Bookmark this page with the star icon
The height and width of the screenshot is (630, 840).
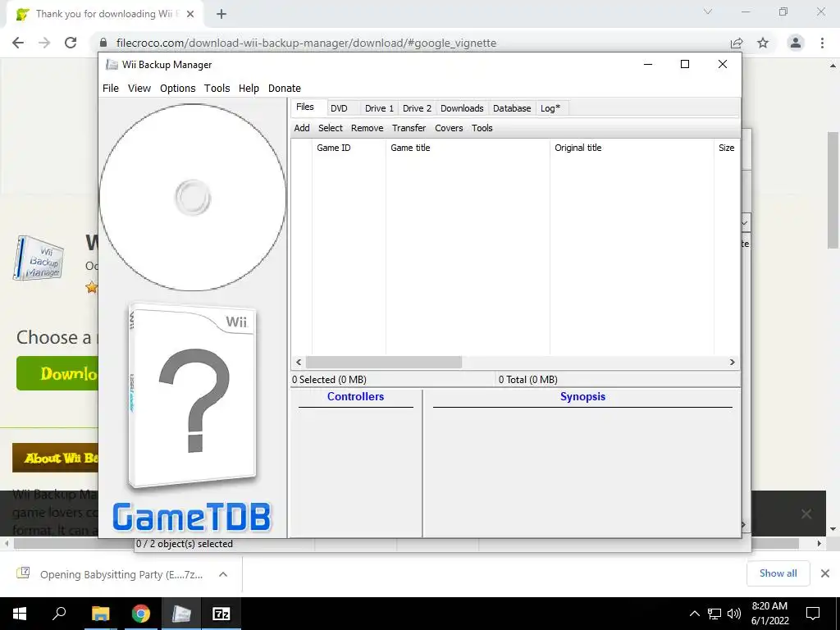(763, 43)
